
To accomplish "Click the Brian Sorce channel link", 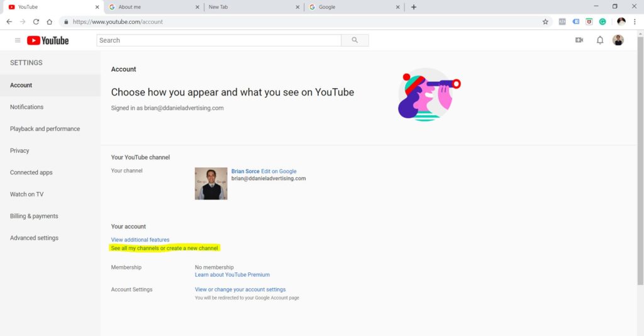I will [x=245, y=171].
